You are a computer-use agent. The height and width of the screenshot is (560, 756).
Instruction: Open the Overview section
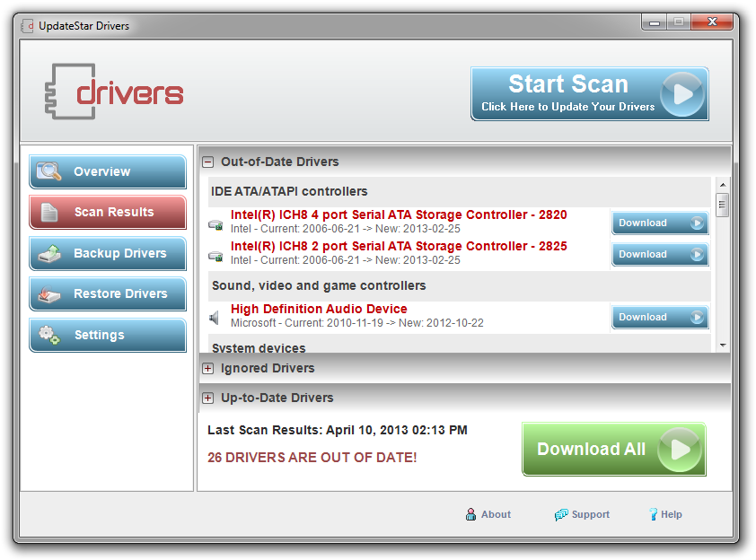[x=108, y=171]
